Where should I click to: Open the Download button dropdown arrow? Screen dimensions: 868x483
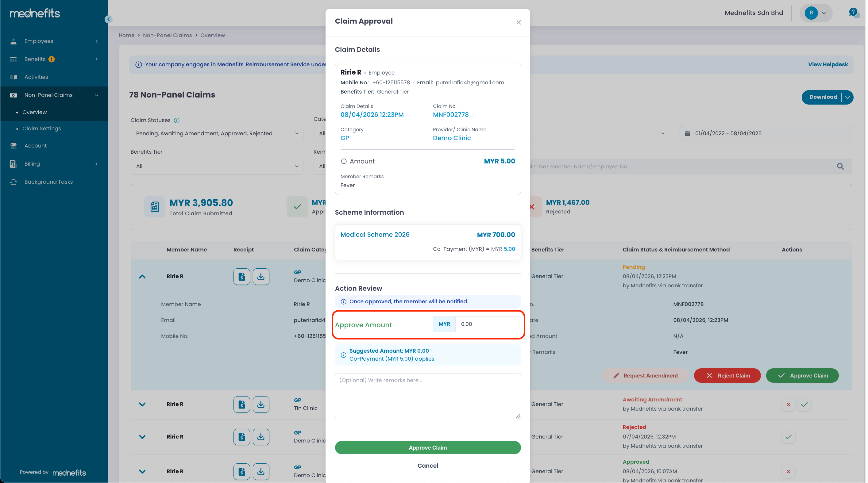(848, 97)
